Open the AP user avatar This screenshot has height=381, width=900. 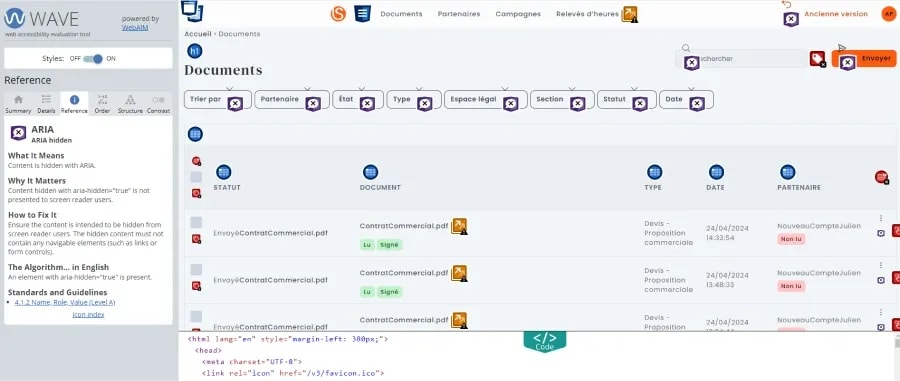pyautogui.click(x=888, y=14)
